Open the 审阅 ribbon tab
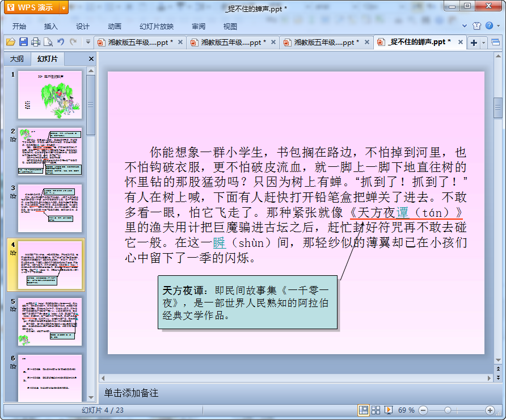 click(x=199, y=27)
